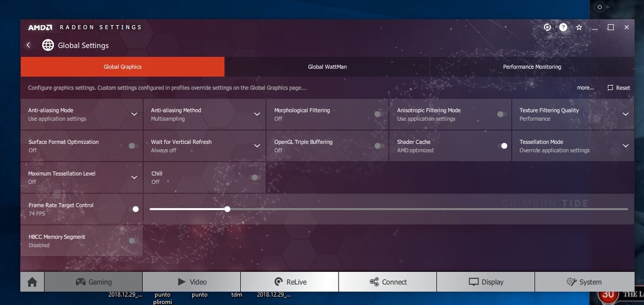This screenshot has height=305, width=644.
Task: Open the Video section
Action: tap(192, 282)
